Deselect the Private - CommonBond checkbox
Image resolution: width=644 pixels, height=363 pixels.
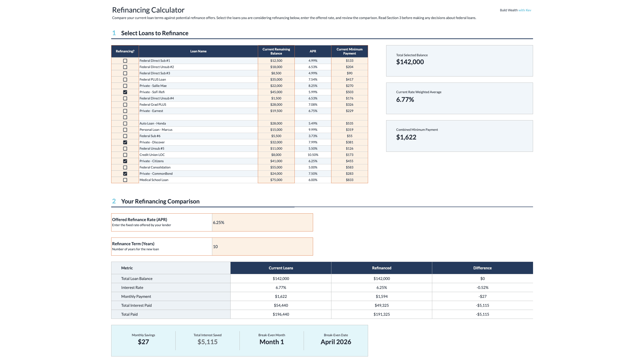click(125, 174)
